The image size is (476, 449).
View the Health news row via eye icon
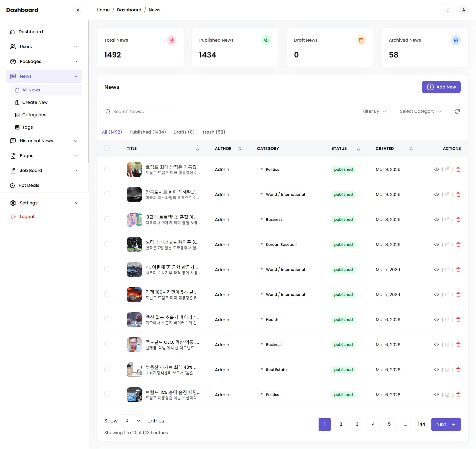pyautogui.click(x=436, y=319)
